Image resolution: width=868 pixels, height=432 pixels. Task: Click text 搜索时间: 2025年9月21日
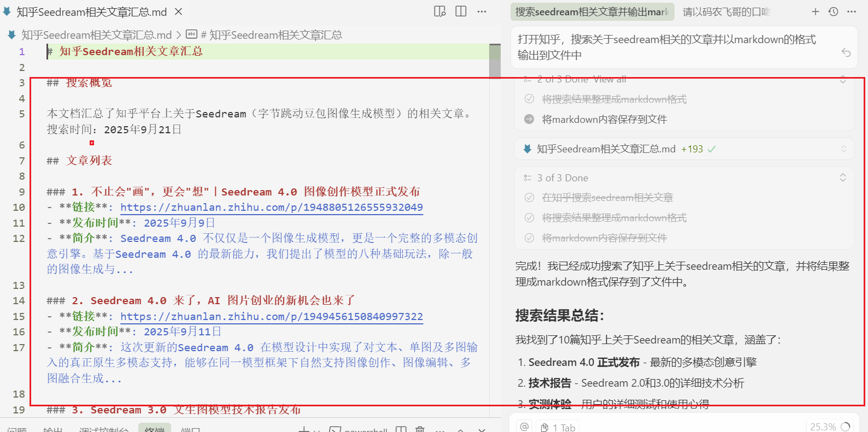pos(114,129)
